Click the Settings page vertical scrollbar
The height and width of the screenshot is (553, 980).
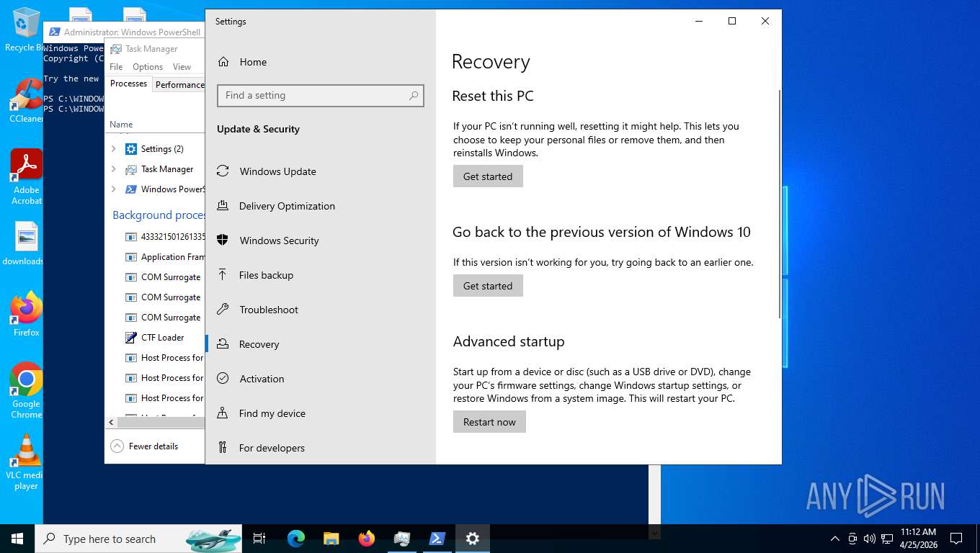tap(779, 204)
